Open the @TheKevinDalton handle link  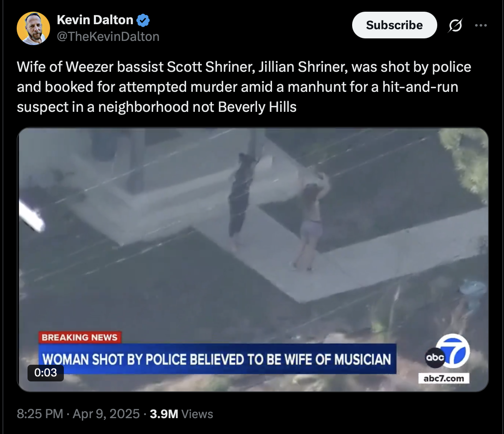[x=108, y=37]
